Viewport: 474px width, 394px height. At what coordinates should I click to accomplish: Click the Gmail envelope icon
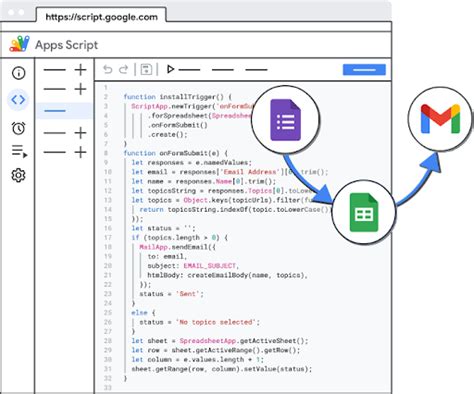(440, 119)
